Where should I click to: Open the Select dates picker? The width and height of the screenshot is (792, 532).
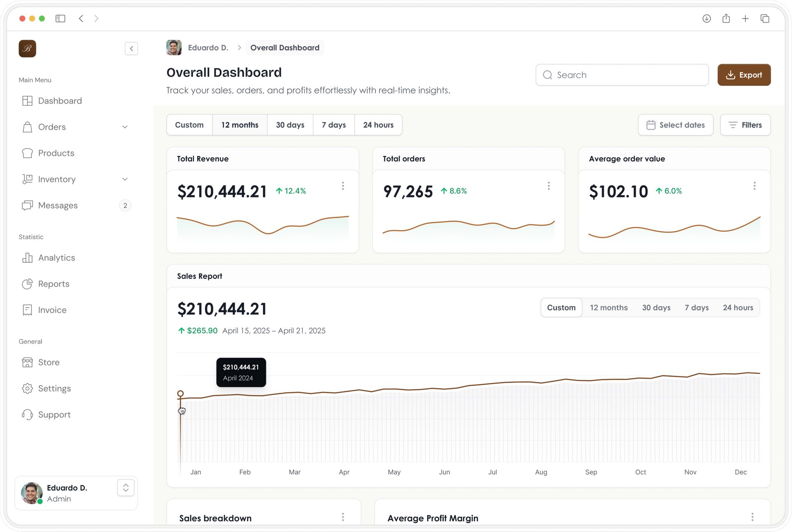[x=675, y=125]
